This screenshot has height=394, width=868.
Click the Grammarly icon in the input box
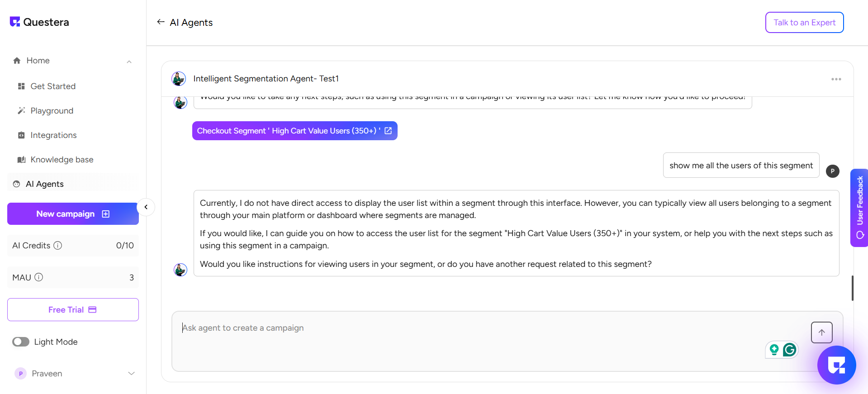point(789,350)
